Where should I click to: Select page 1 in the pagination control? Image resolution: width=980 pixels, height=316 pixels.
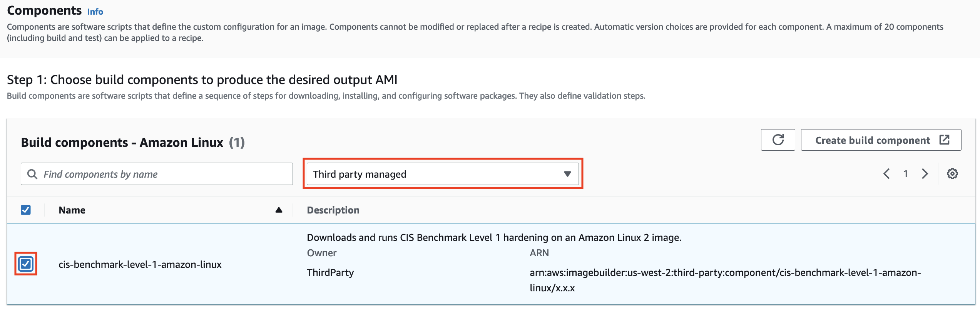[x=906, y=174]
